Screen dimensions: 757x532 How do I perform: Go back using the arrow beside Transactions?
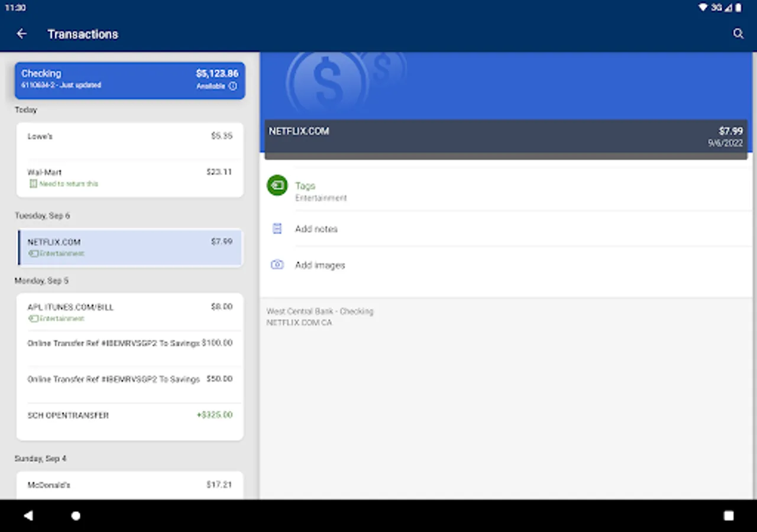coord(22,34)
